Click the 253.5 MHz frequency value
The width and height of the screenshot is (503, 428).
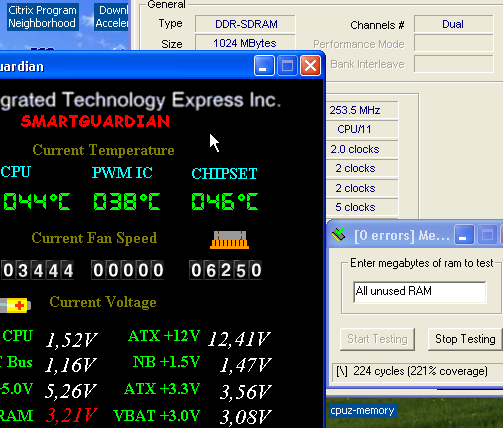tap(362, 110)
